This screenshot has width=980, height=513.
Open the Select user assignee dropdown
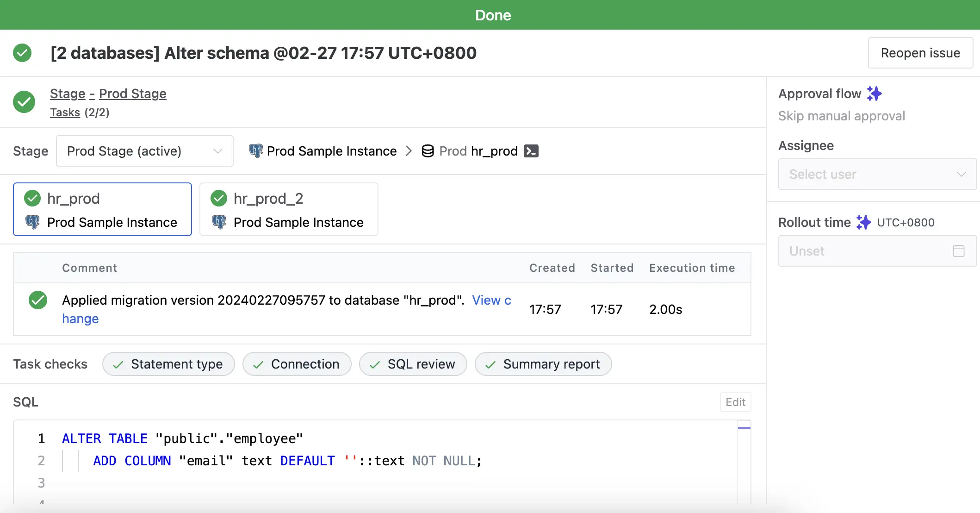point(877,174)
